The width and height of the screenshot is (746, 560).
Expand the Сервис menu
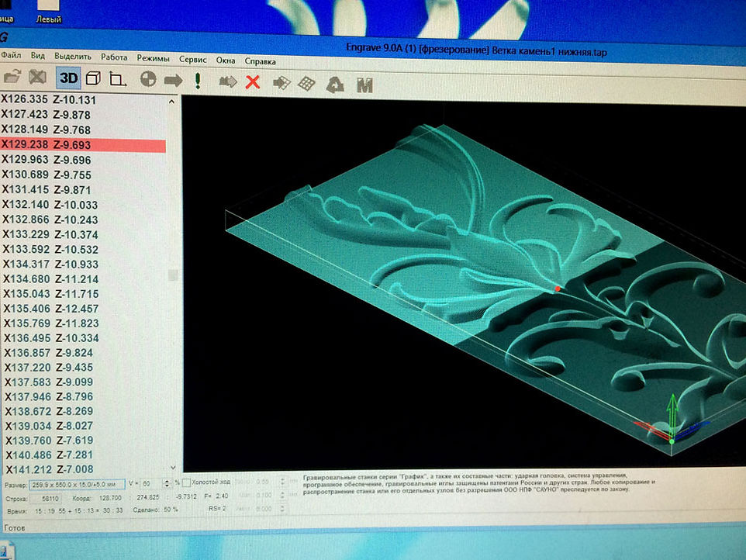pos(192,59)
